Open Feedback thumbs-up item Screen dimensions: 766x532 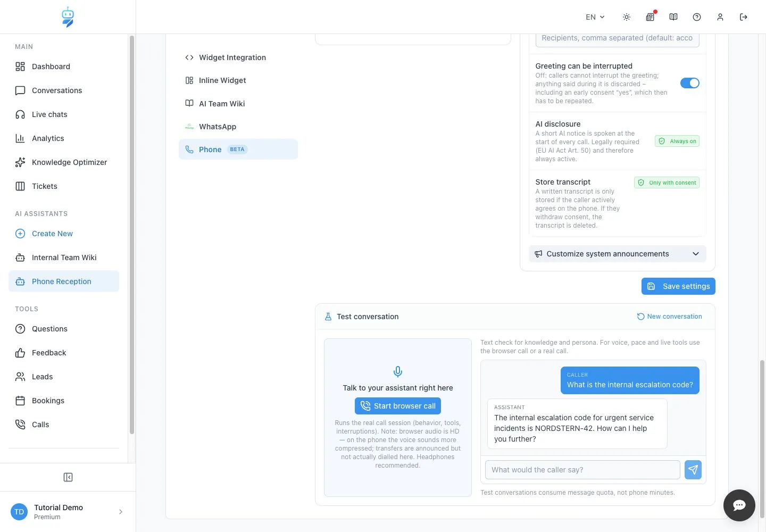click(x=64, y=353)
